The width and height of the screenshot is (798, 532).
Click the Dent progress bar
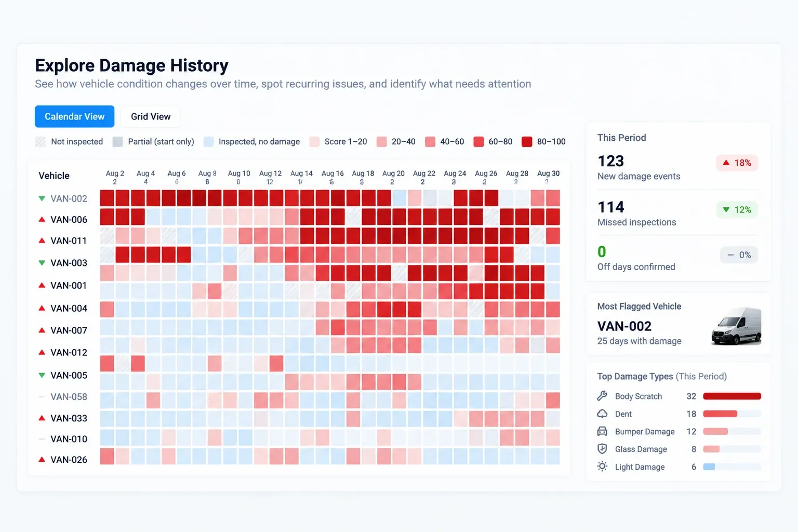[732, 414]
